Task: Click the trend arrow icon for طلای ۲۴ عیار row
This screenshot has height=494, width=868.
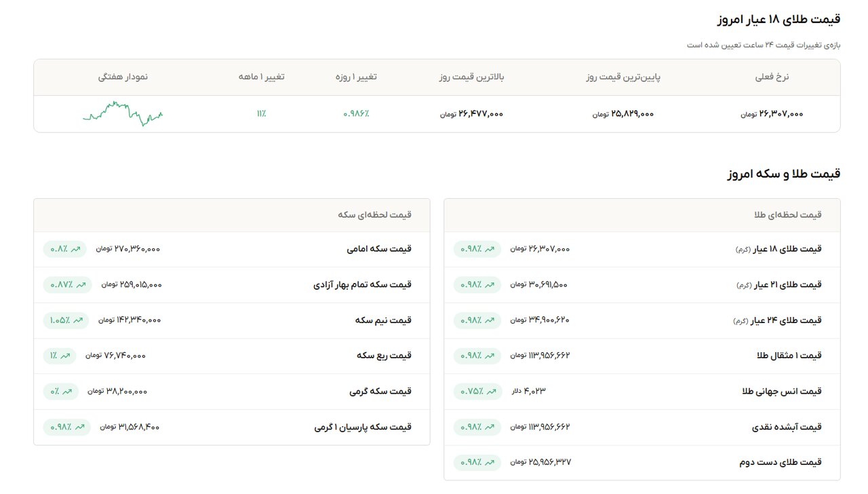Action: pos(490,320)
